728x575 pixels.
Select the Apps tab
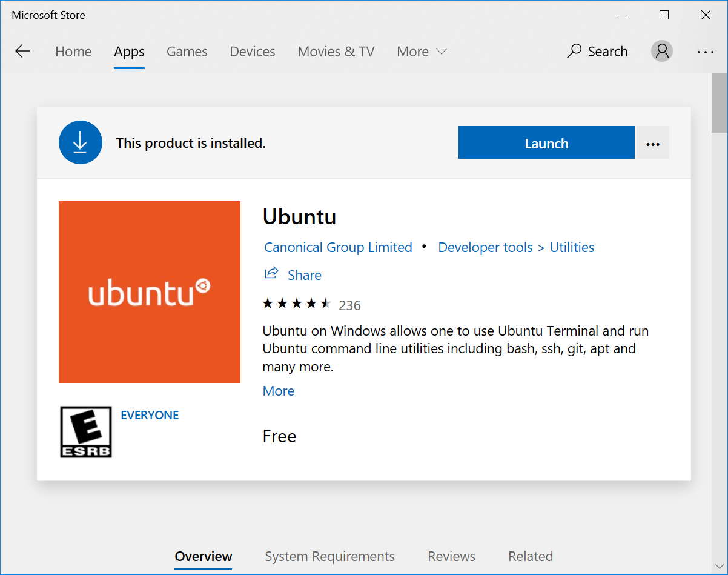click(x=129, y=52)
